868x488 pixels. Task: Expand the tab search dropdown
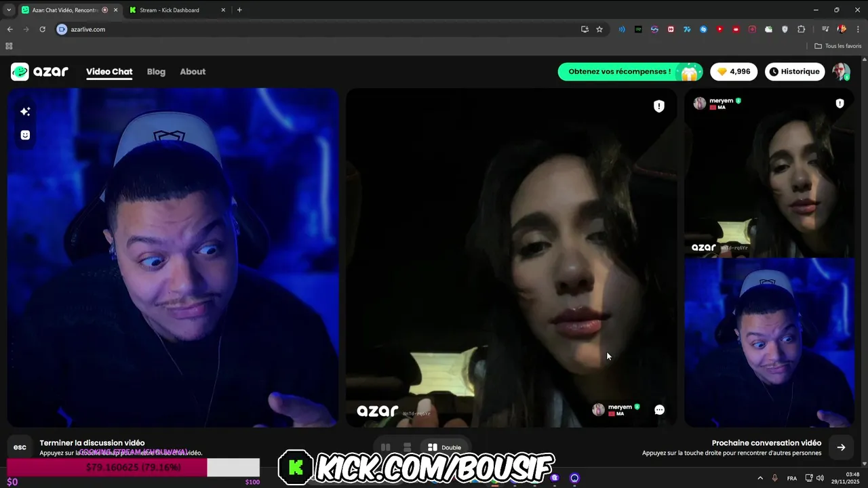click(x=8, y=10)
